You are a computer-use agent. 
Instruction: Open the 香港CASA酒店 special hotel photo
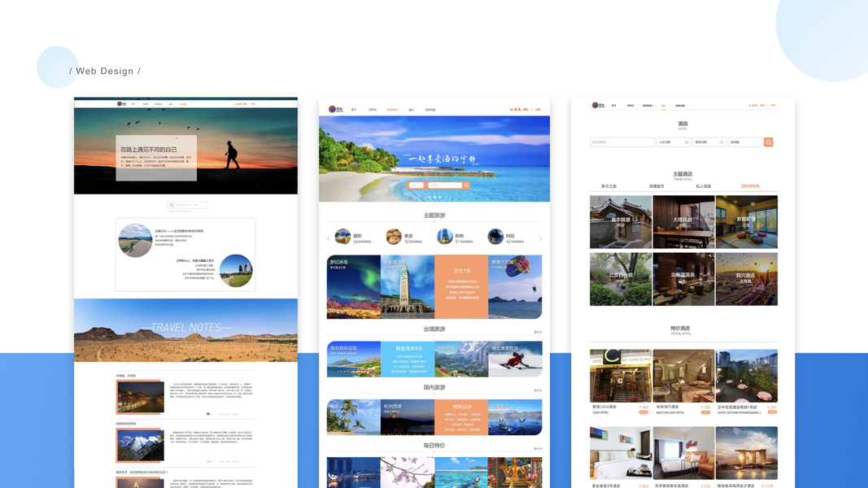tap(621, 376)
